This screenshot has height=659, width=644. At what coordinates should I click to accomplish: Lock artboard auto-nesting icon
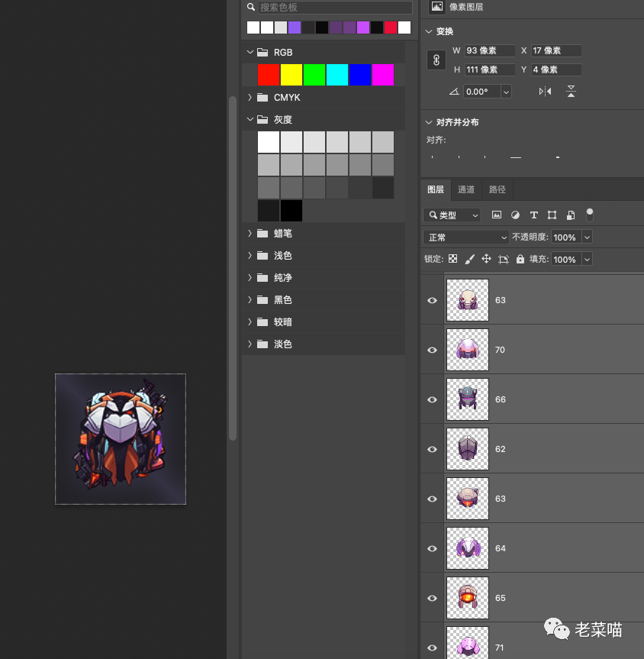[x=504, y=260]
